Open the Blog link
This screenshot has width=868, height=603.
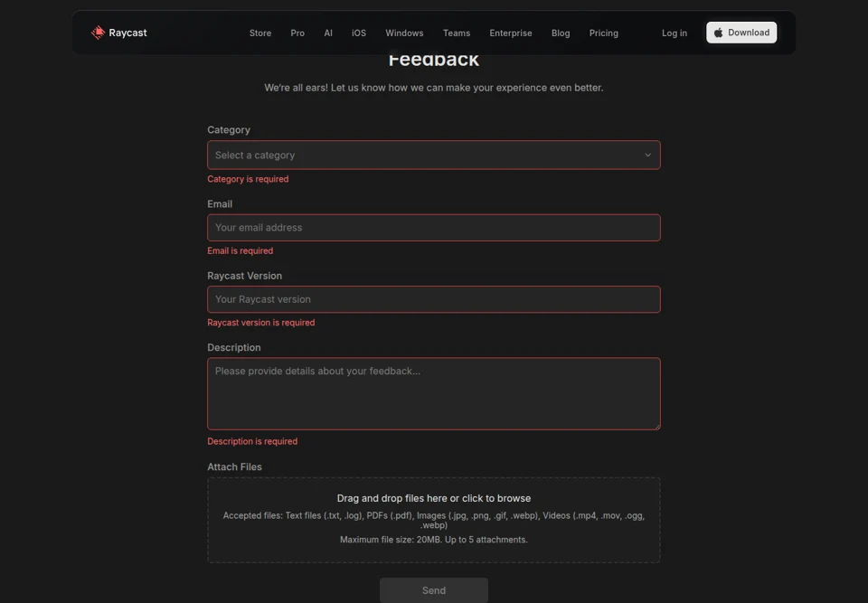561,33
